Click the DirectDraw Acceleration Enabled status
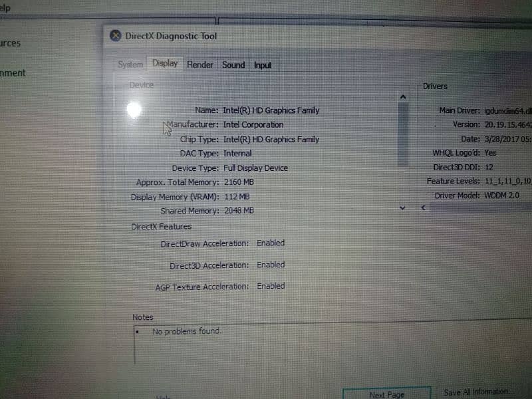This screenshot has height=399, width=532. (x=271, y=243)
